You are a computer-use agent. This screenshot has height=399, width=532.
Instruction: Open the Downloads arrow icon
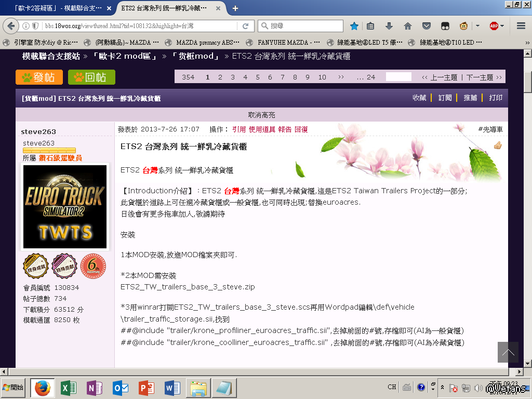tap(389, 26)
